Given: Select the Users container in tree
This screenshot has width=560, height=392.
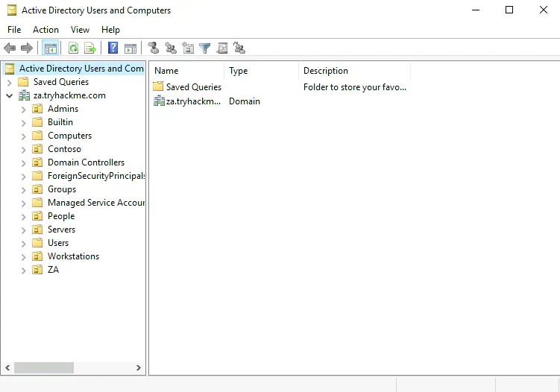Looking at the screenshot, I should (58, 243).
